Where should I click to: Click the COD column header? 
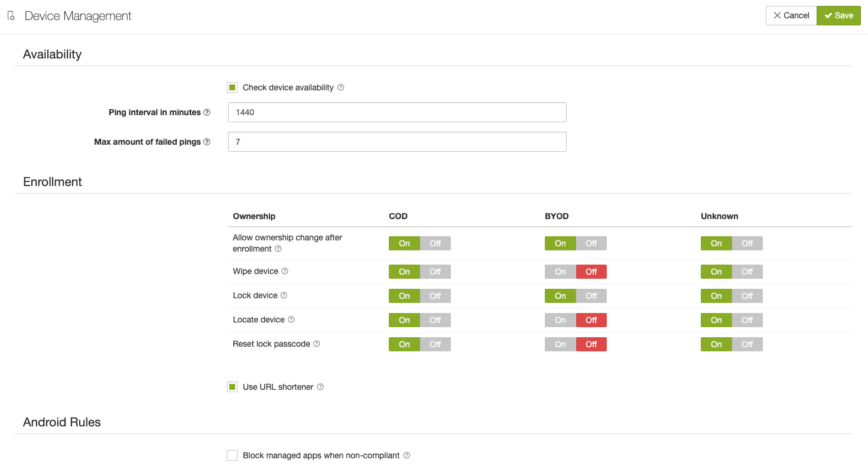point(398,216)
